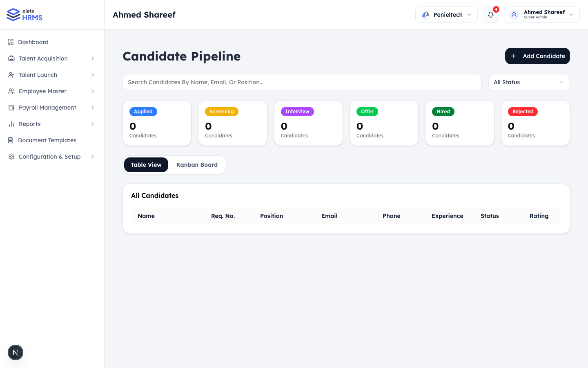
Task: Click the Talent Launch sidebar icon
Action: [x=11, y=74]
